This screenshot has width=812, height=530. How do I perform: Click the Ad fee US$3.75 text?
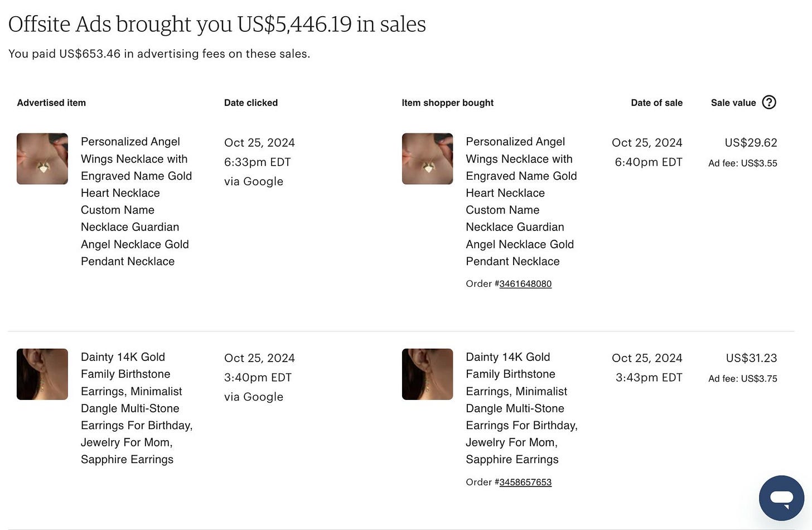point(742,378)
